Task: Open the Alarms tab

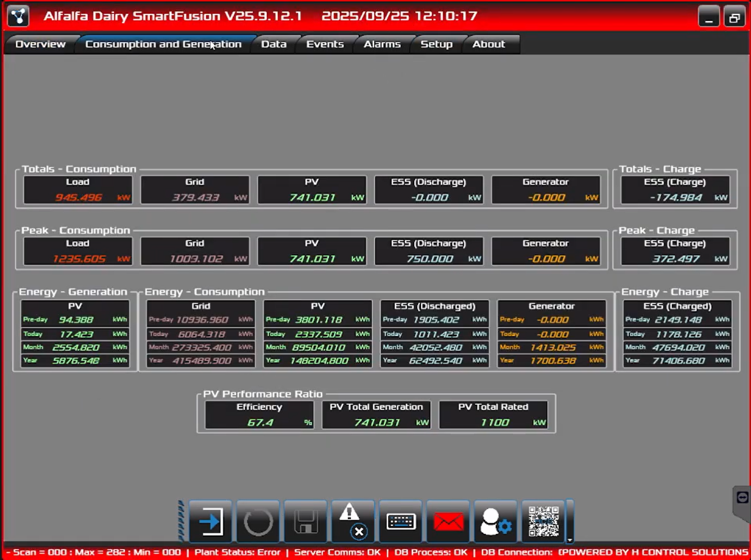Action: click(x=382, y=44)
